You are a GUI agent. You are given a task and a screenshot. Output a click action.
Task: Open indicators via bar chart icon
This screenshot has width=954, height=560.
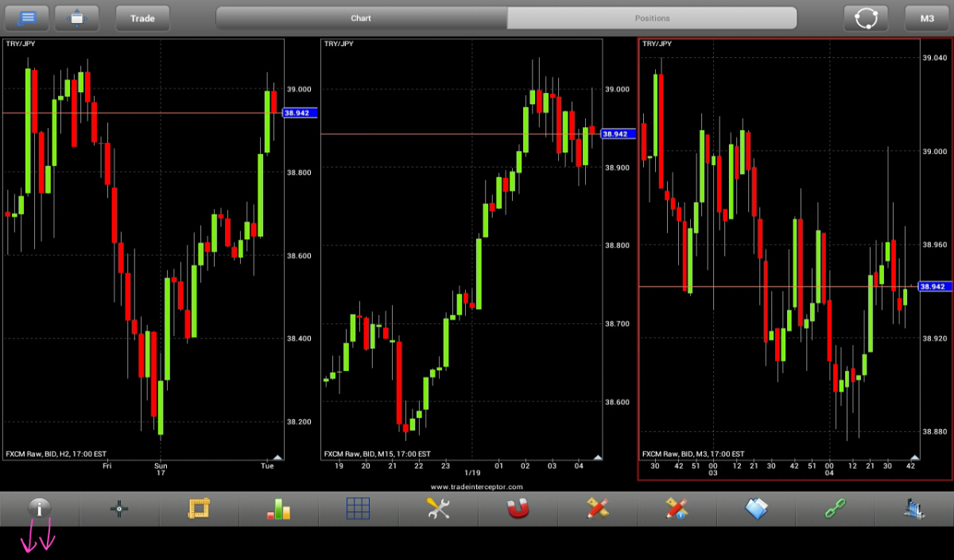pyautogui.click(x=278, y=508)
